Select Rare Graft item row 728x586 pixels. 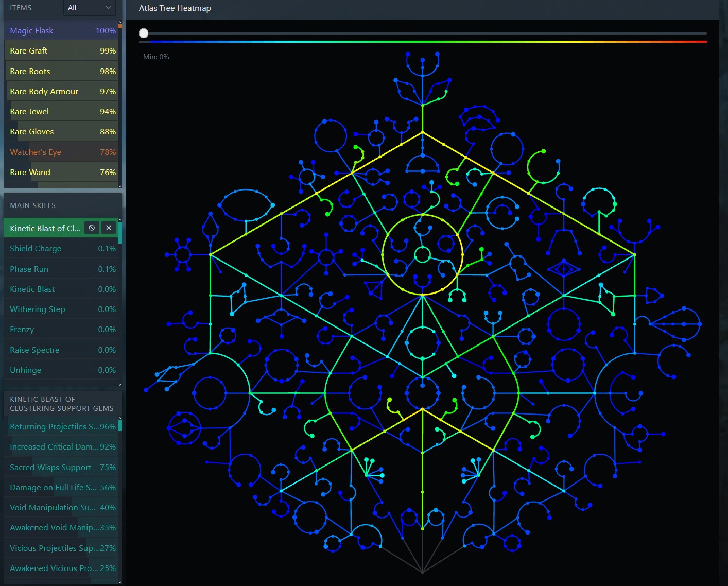[61, 50]
